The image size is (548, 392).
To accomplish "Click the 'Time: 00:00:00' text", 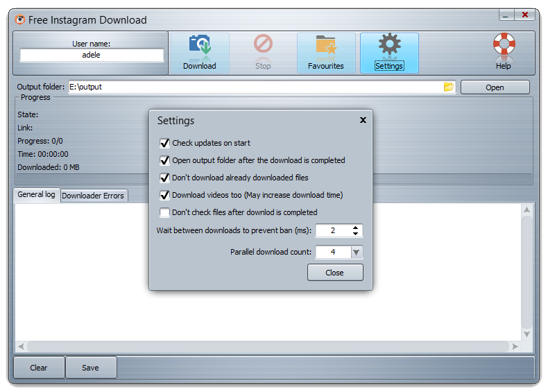I will pyautogui.click(x=43, y=154).
